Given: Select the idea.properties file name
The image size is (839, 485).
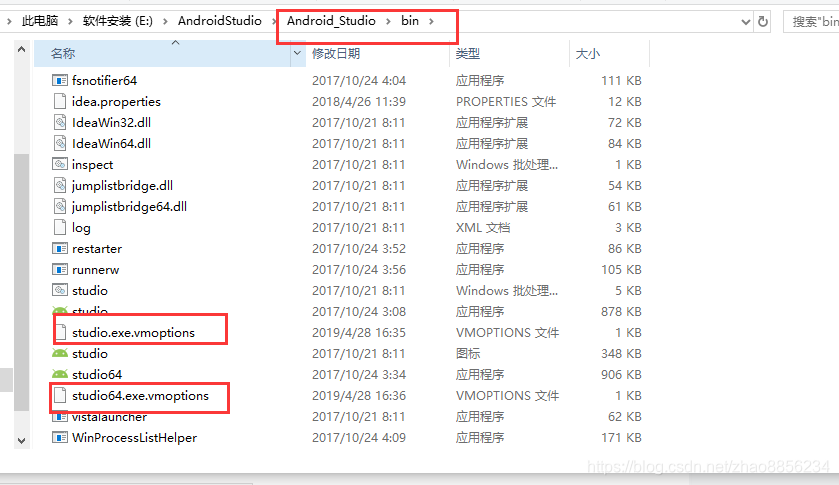Looking at the screenshot, I should [x=116, y=101].
